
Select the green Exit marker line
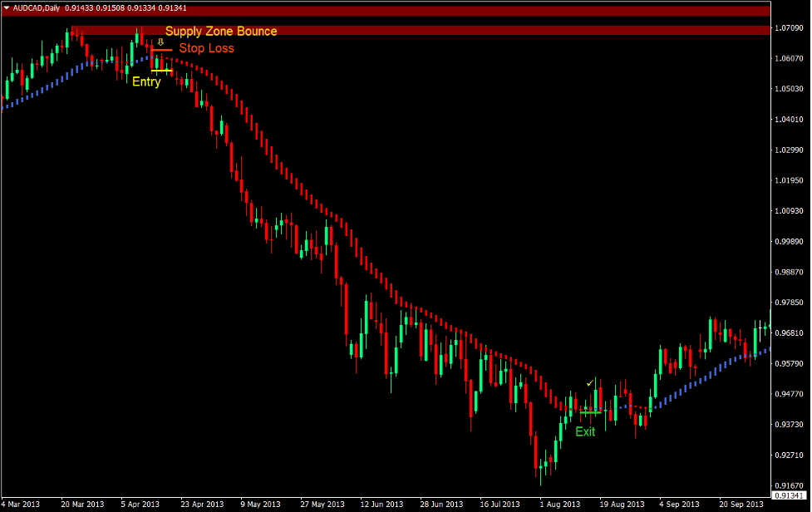pos(590,412)
